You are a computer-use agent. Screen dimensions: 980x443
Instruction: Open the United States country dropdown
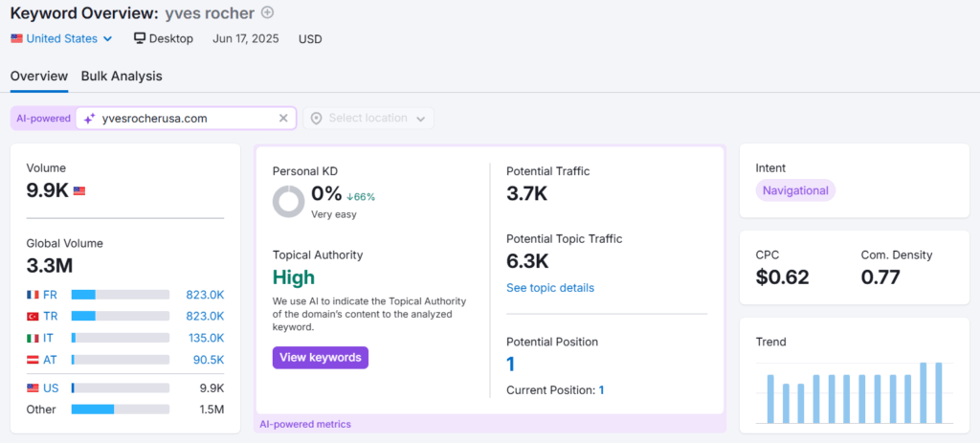pyautogui.click(x=62, y=38)
